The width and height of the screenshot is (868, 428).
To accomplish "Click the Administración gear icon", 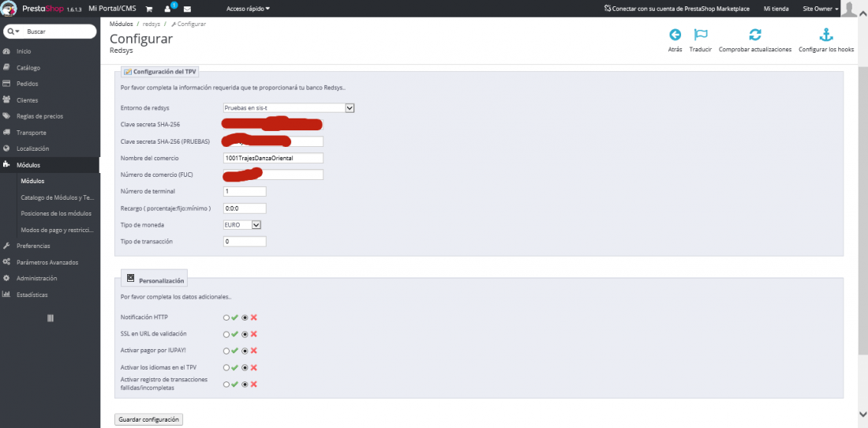I will 6,278.
